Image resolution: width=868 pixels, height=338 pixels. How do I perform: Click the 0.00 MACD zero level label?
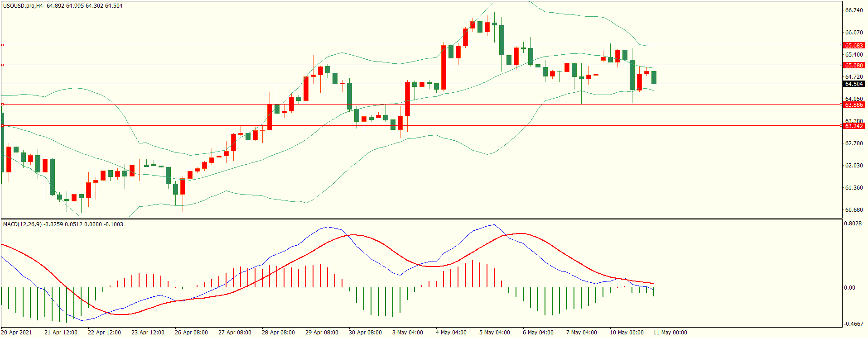tap(849, 287)
